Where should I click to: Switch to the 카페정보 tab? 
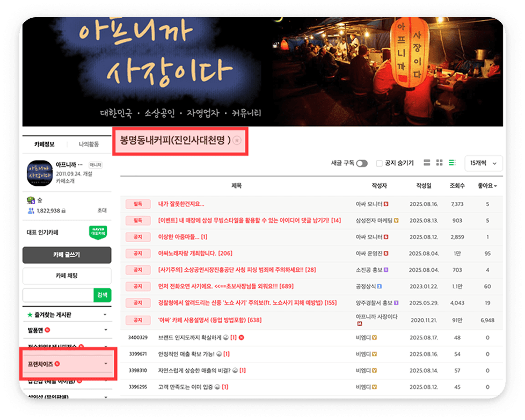tap(44, 144)
